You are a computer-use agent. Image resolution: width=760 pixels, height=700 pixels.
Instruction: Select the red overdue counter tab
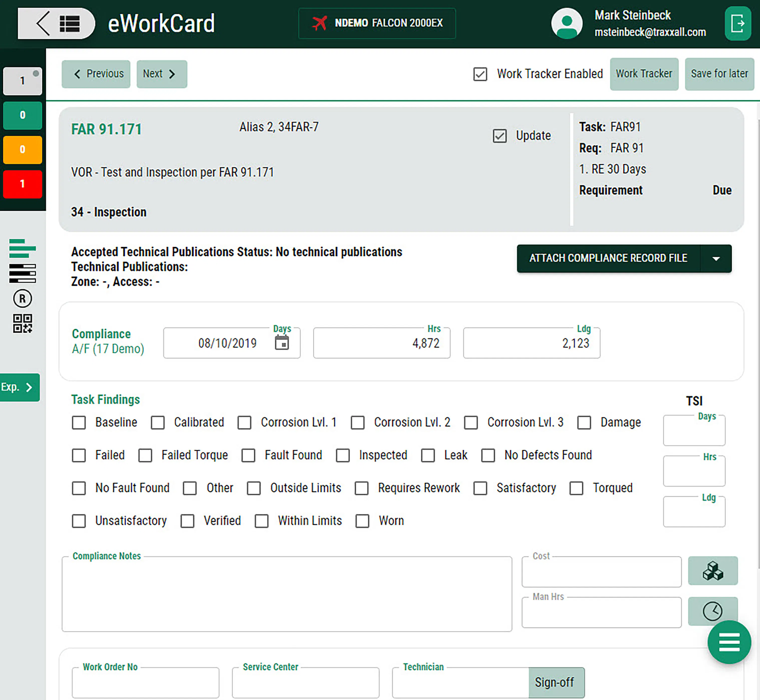(22, 184)
